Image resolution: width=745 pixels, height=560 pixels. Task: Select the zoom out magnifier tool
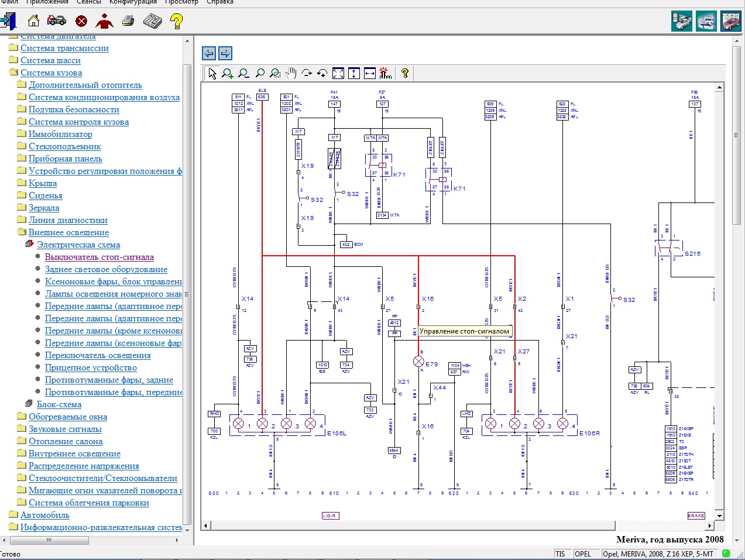tap(243, 73)
